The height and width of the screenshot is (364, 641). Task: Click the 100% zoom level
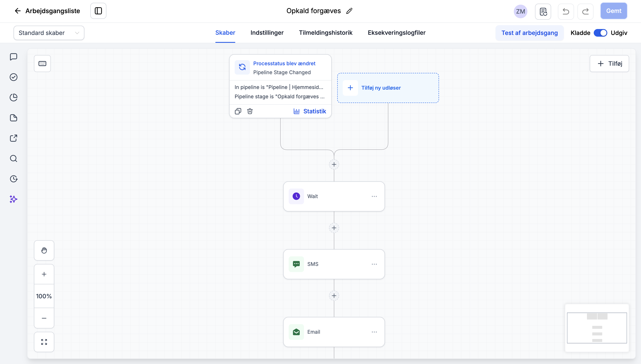pyautogui.click(x=44, y=296)
